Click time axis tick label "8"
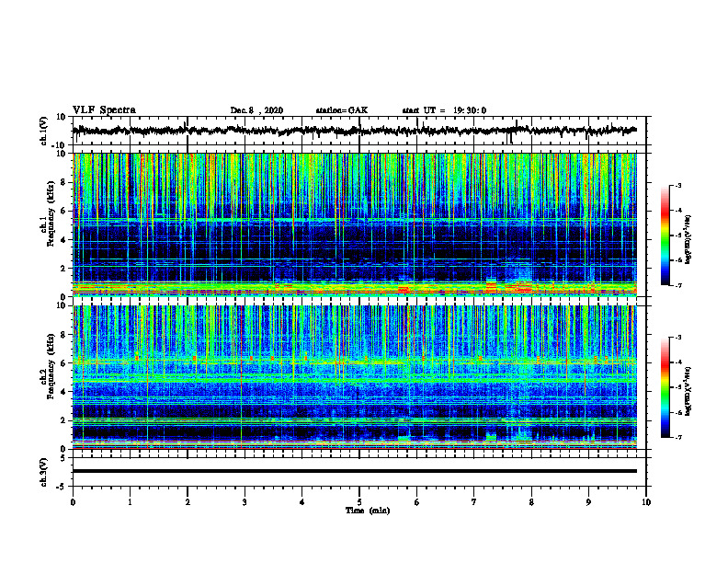Image resolution: width=728 pixels, height=563 pixels. [531, 502]
